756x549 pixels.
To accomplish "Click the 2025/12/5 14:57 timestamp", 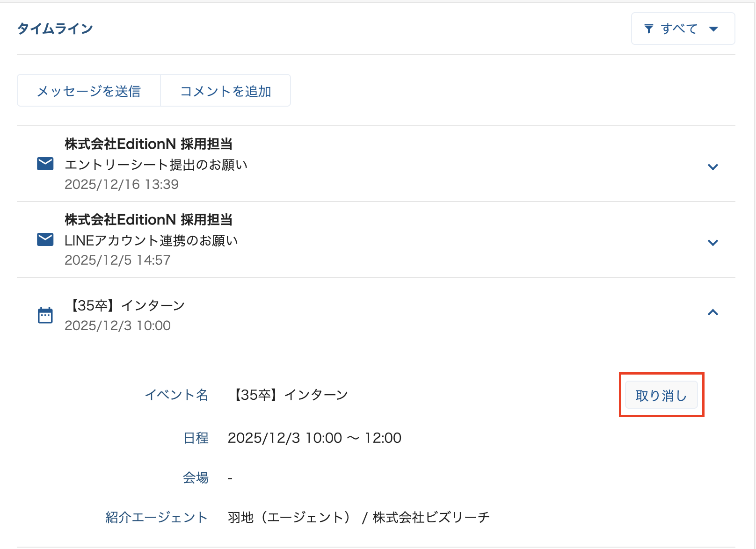I will [117, 260].
